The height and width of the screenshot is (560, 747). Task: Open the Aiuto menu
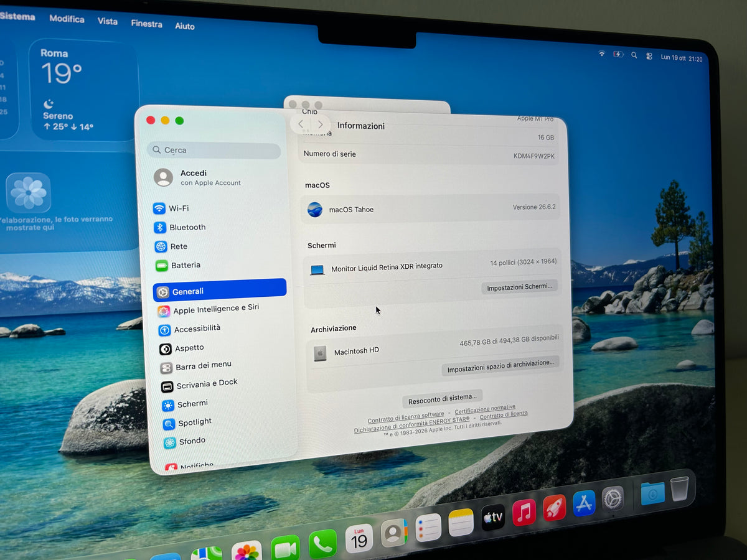coord(185,26)
